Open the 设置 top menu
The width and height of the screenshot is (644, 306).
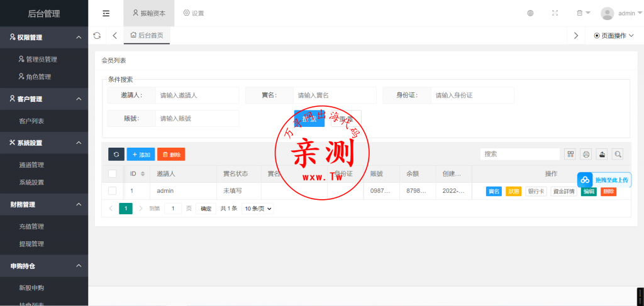coord(194,13)
